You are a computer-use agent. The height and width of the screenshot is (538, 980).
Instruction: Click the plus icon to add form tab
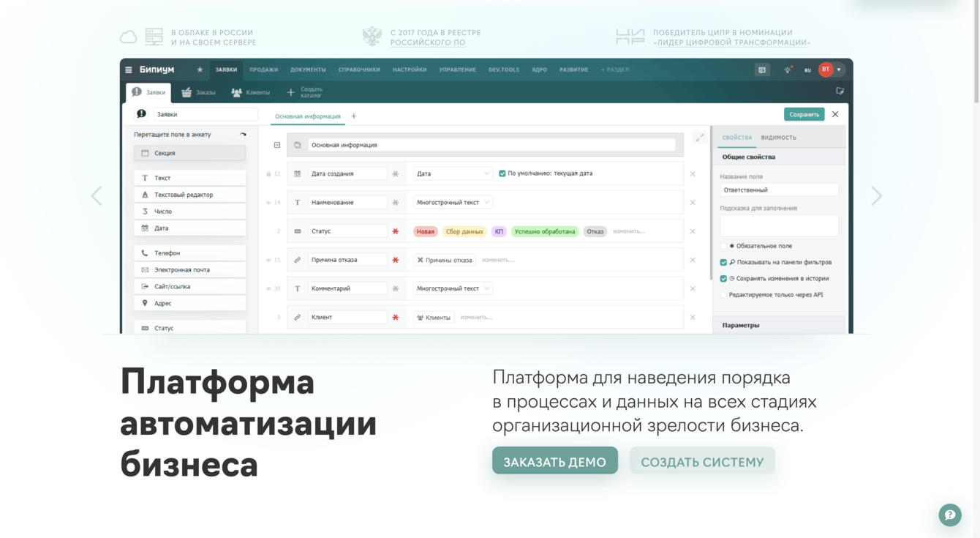[354, 116]
